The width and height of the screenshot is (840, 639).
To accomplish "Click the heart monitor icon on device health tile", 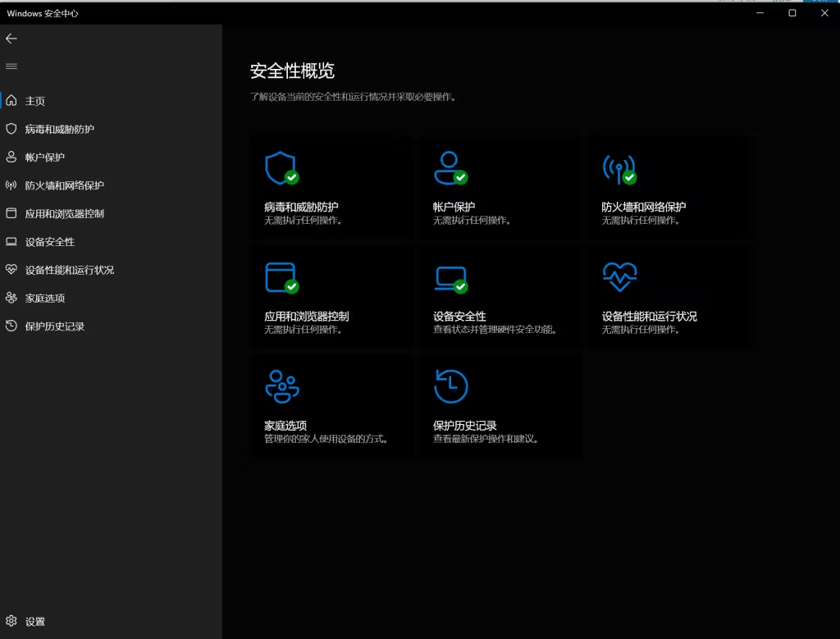I will [x=619, y=277].
